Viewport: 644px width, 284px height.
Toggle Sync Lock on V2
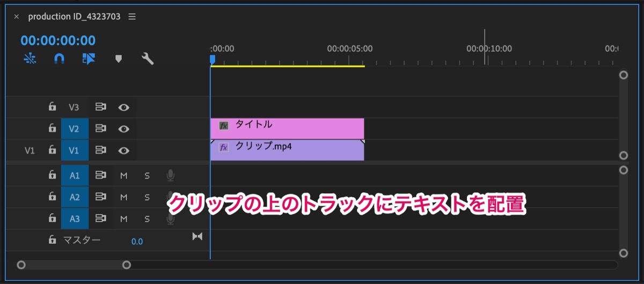pos(100,129)
